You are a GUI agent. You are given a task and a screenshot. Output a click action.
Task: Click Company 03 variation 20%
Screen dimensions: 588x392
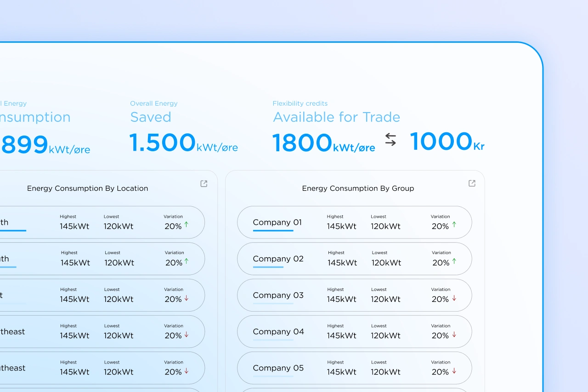(x=440, y=299)
